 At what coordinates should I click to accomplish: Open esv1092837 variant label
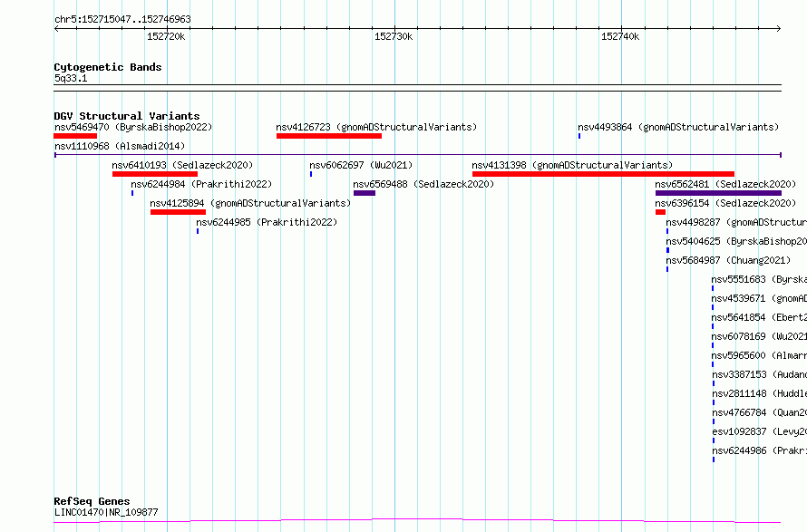tap(759, 431)
